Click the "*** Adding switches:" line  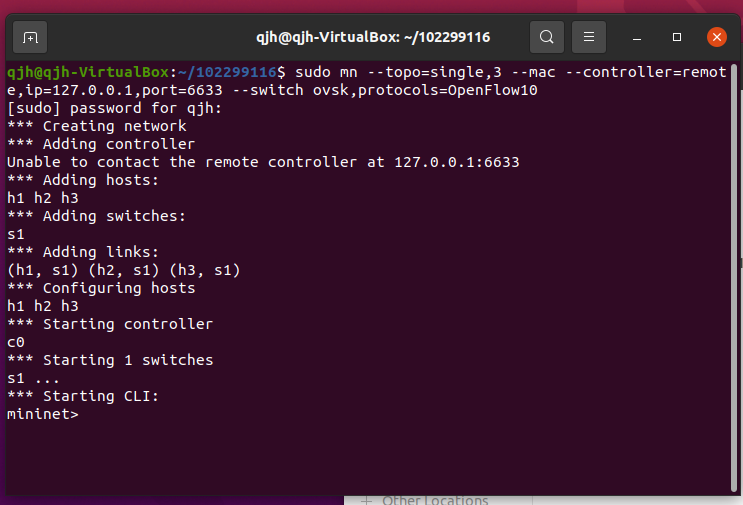[x=96, y=216]
